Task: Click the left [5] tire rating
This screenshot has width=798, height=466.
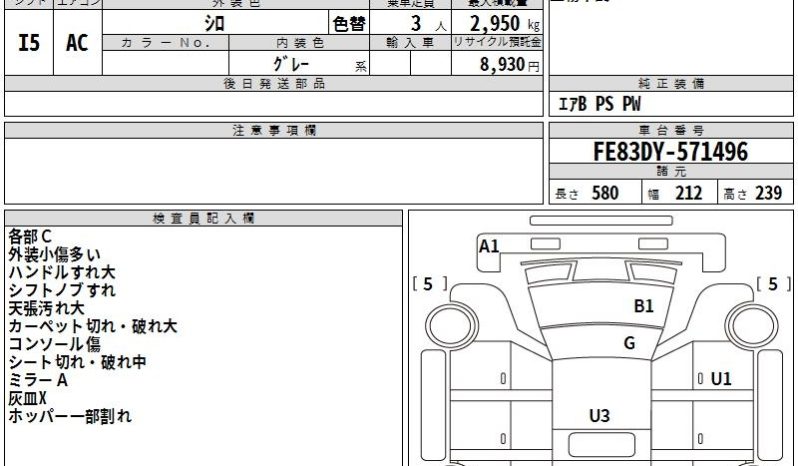Action: 429,284
